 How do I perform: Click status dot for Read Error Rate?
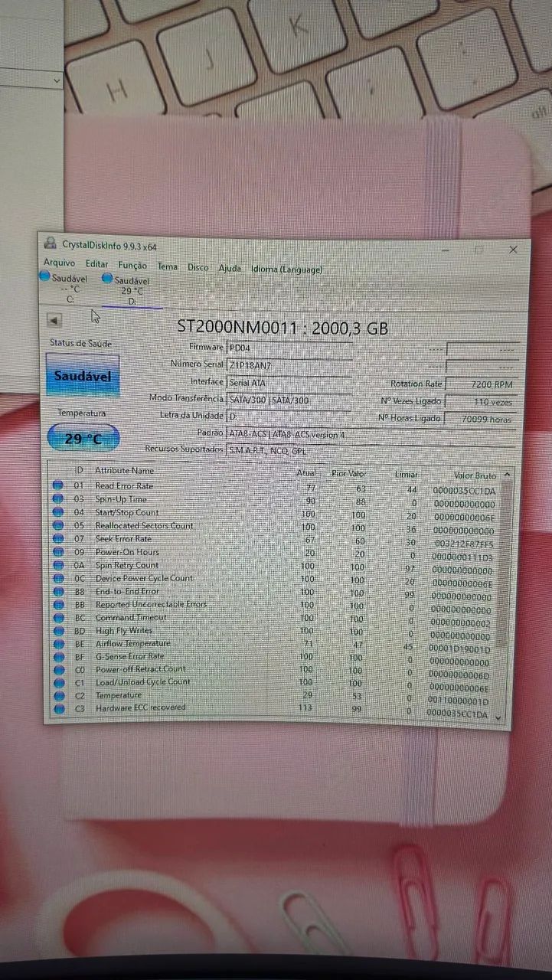coord(57,485)
